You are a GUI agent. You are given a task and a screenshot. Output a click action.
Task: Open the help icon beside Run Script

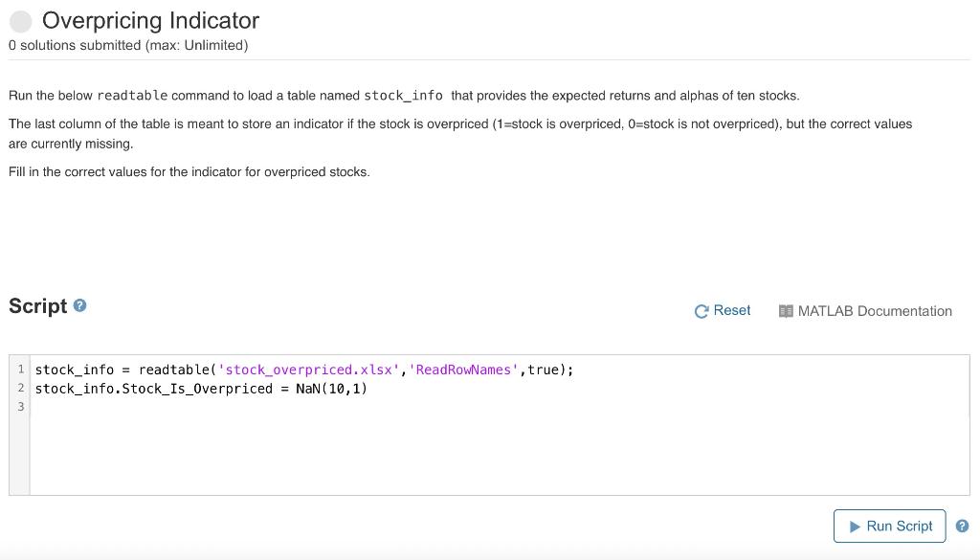(962, 526)
